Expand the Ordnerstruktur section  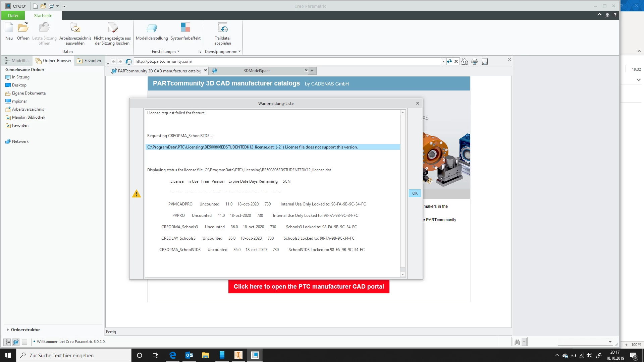[8, 330]
